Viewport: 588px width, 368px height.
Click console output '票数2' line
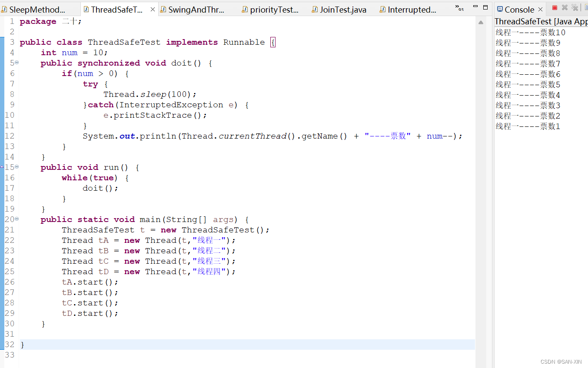click(x=528, y=116)
